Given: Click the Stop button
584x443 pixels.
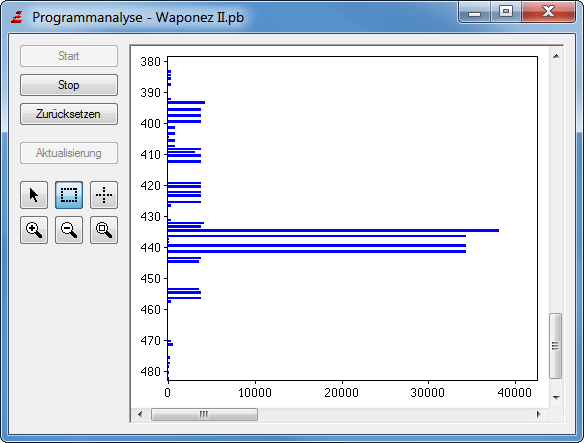Looking at the screenshot, I should [x=69, y=85].
